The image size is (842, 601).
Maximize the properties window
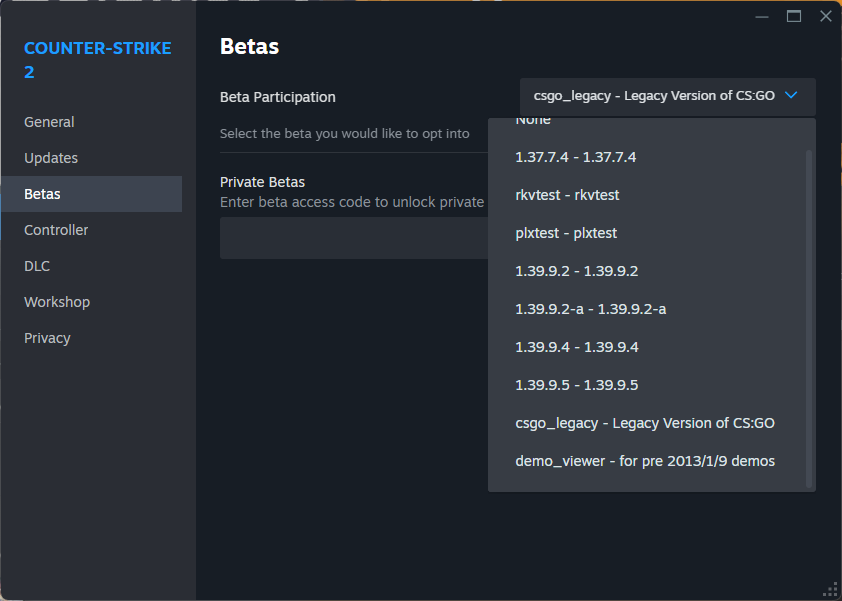(794, 16)
